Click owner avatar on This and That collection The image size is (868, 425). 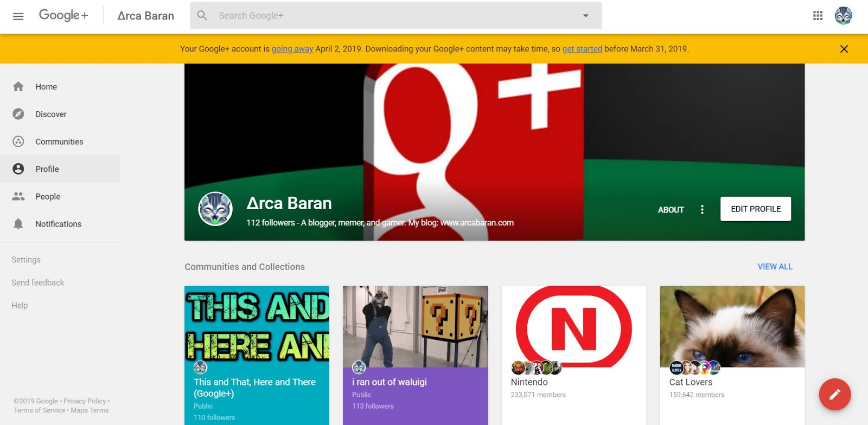point(200,368)
